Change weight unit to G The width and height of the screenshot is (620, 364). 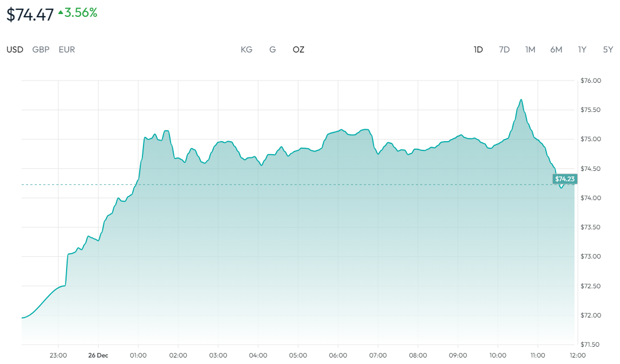point(272,50)
